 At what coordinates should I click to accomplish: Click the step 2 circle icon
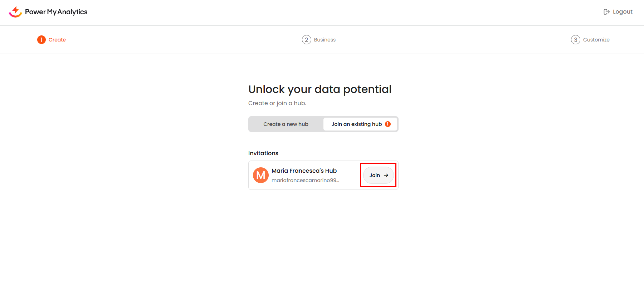click(307, 40)
